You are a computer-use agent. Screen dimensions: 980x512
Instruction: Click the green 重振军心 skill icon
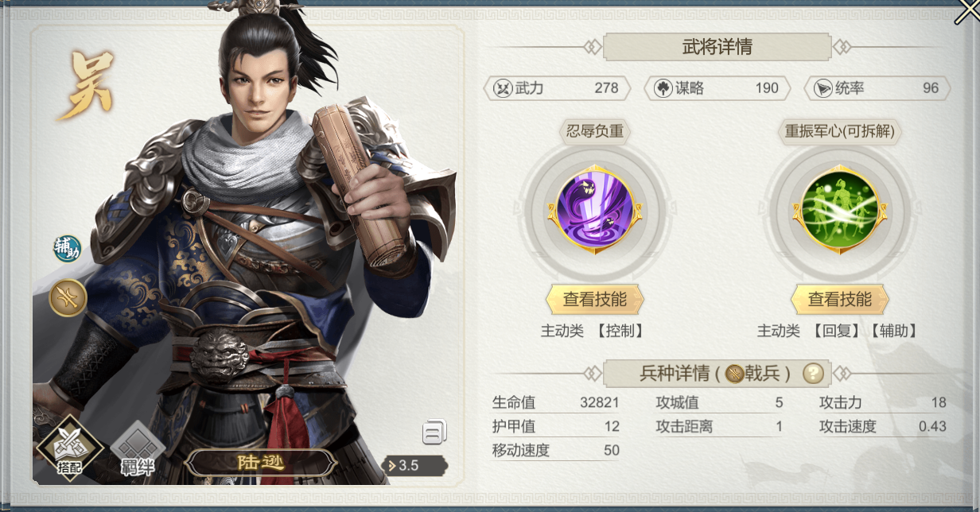(x=839, y=211)
